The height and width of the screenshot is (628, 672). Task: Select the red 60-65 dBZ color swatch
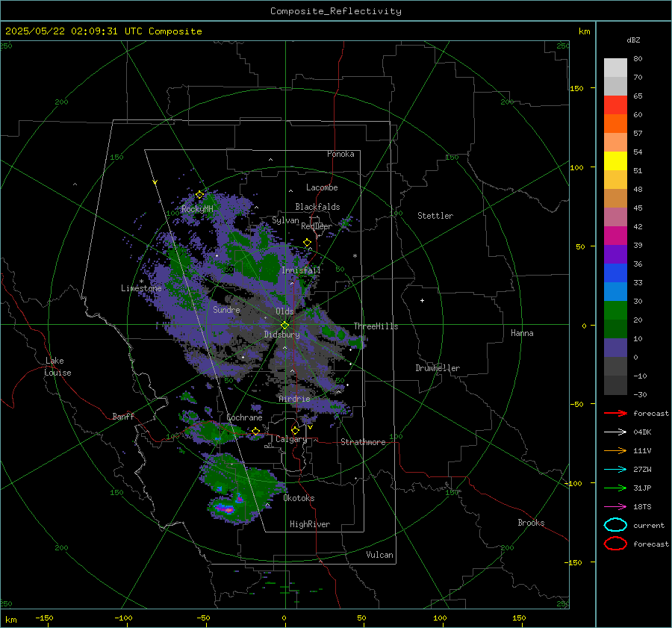615,105
